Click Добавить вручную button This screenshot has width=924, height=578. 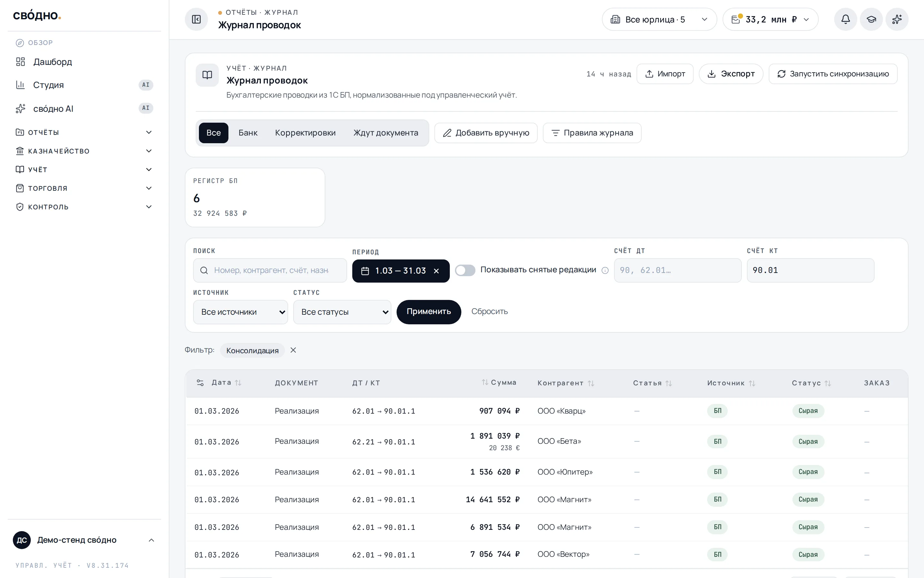[x=486, y=133]
